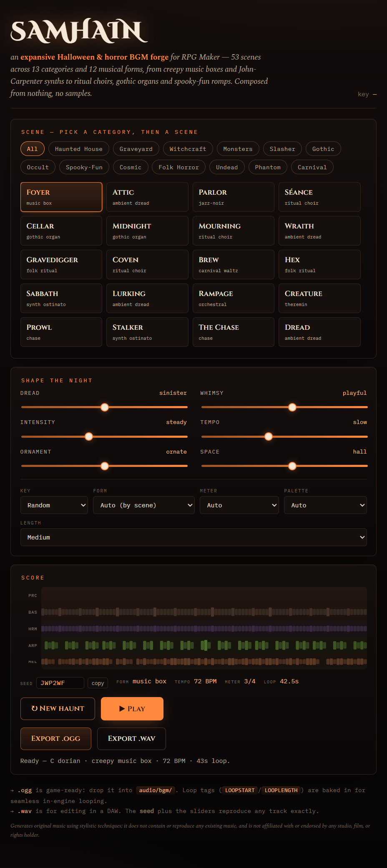Choose the Foyer music box scene
The height and width of the screenshot is (868, 387).
61,197
